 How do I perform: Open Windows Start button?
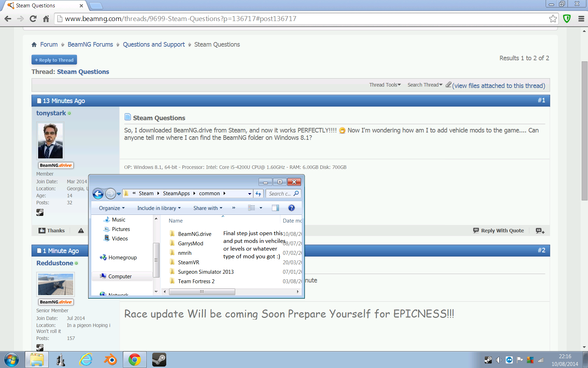tap(11, 360)
